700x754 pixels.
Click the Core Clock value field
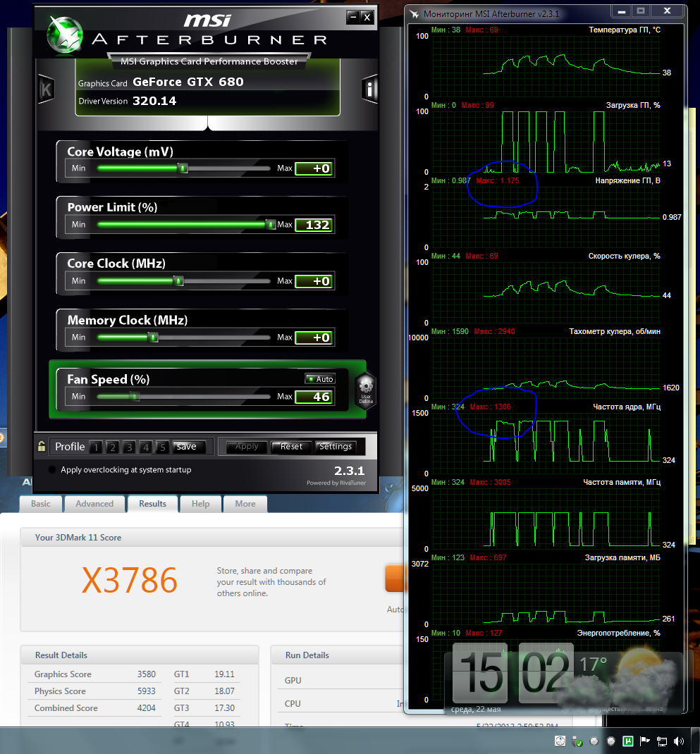pos(313,281)
